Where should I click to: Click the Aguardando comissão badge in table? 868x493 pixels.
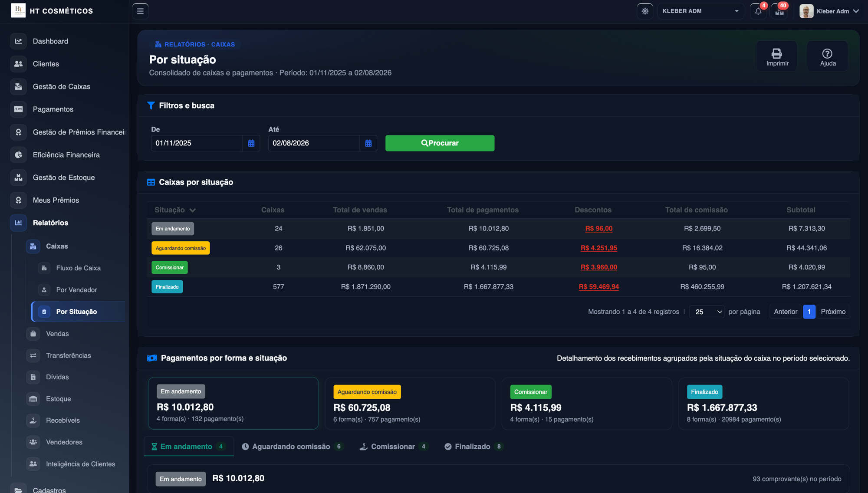[181, 248]
